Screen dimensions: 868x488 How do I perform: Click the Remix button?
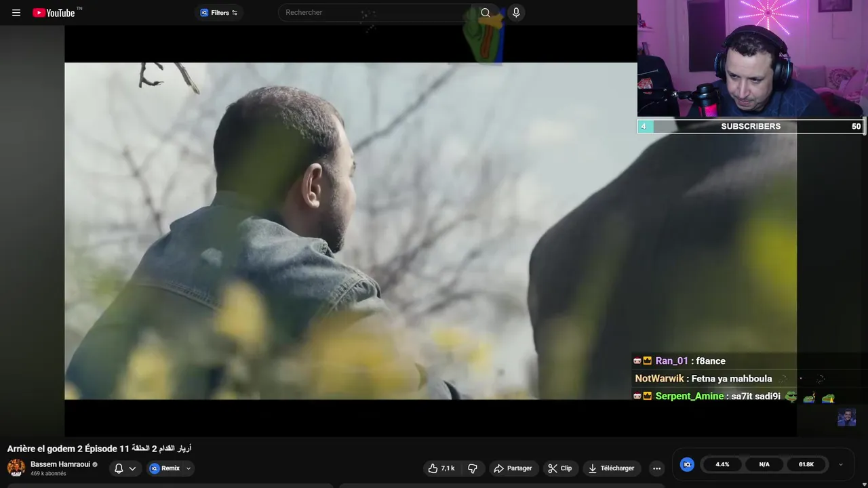pyautogui.click(x=165, y=468)
